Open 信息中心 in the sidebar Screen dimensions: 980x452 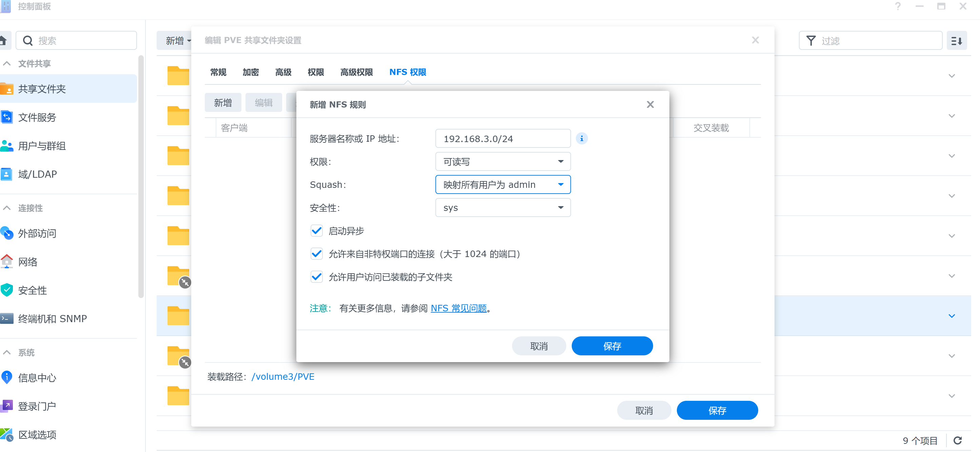68,377
